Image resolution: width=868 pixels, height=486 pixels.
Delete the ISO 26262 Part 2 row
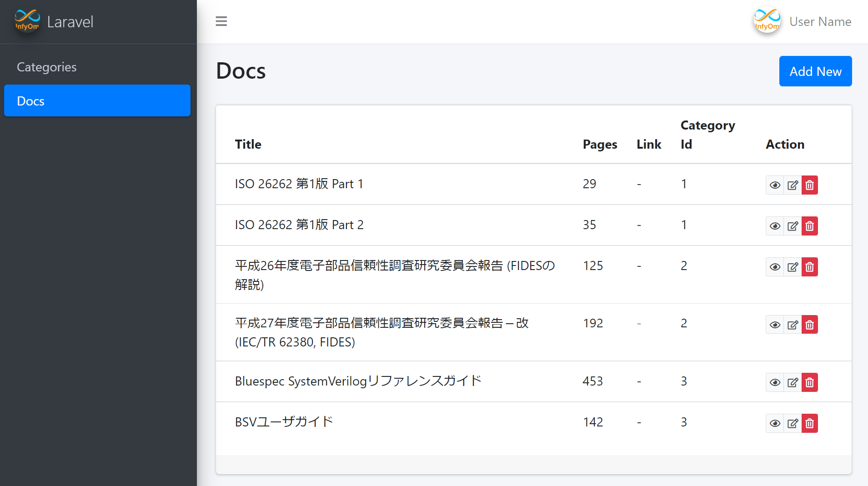tap(810, 226)
